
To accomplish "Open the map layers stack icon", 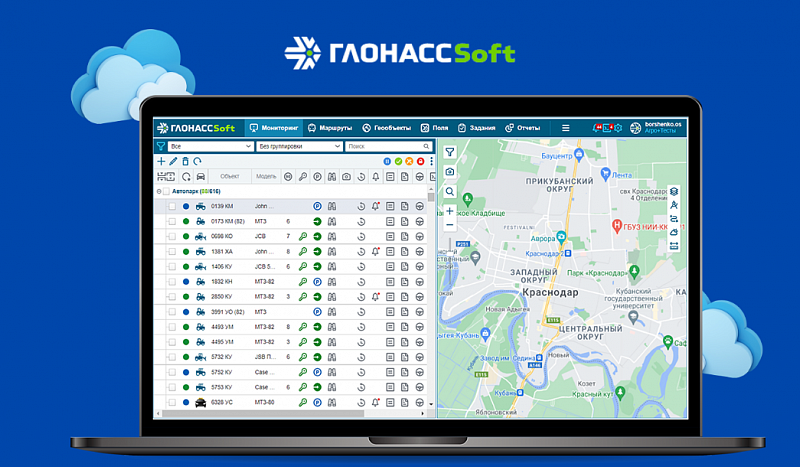I will point(674,191).
